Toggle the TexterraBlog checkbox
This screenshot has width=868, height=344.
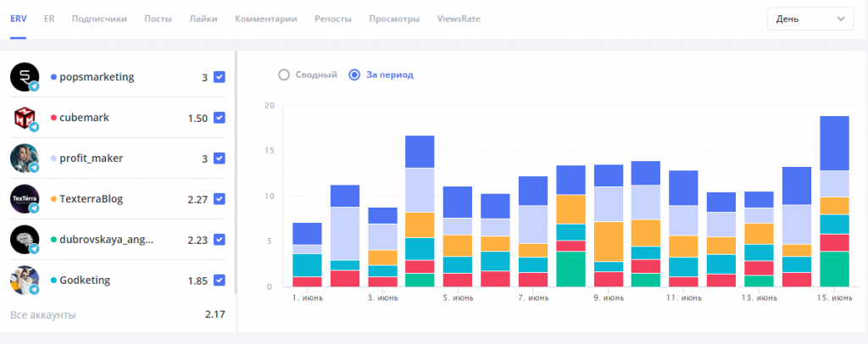pos(220,199)
